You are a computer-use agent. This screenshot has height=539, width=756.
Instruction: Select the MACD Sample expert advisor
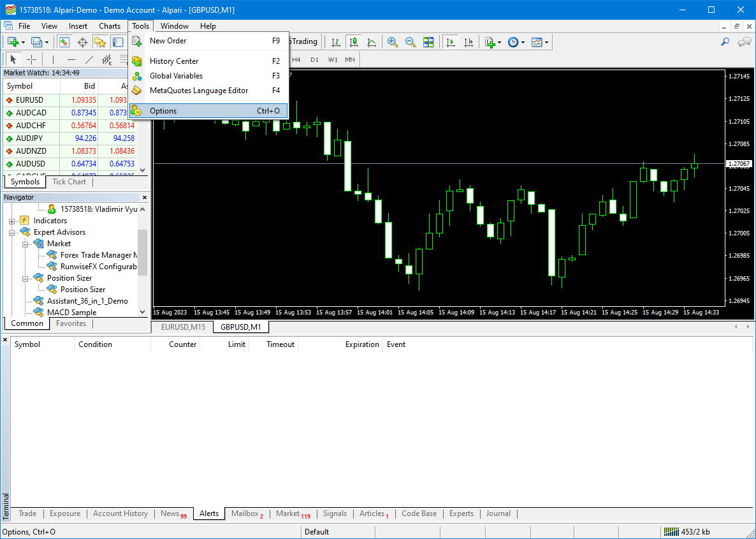71,312
